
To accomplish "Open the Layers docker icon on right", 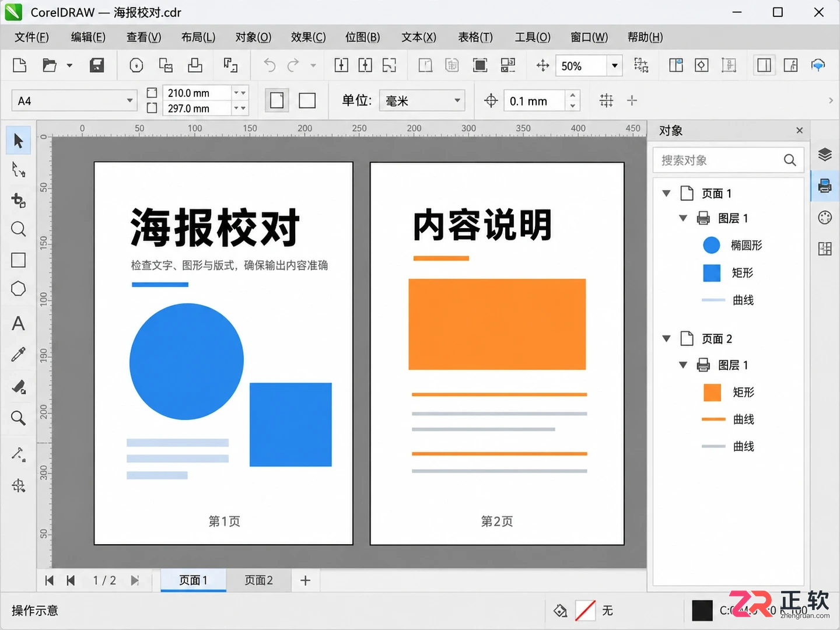I will click(825, 155).
